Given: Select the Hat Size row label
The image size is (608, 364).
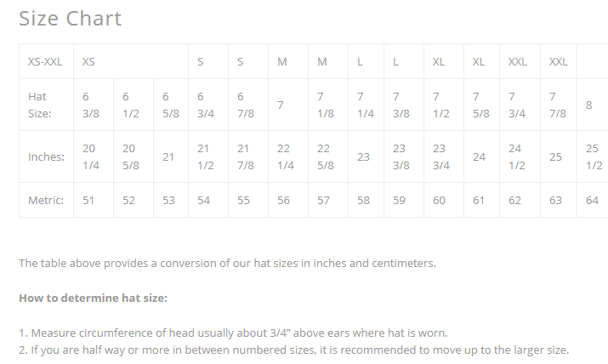Looking at the screenshot, I should click(x=40, y=105).
